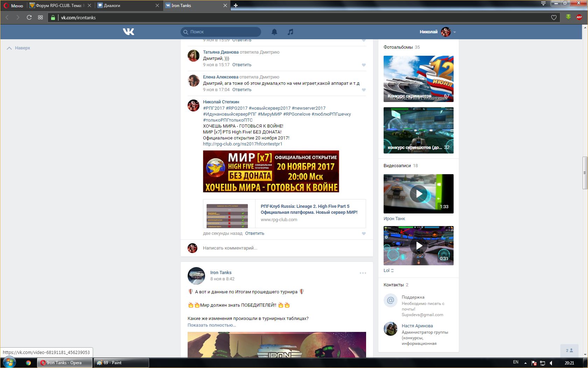Open the конкурс скриншотов 32 album
Viewport: 588px width, 368px height.
(419, 130)
